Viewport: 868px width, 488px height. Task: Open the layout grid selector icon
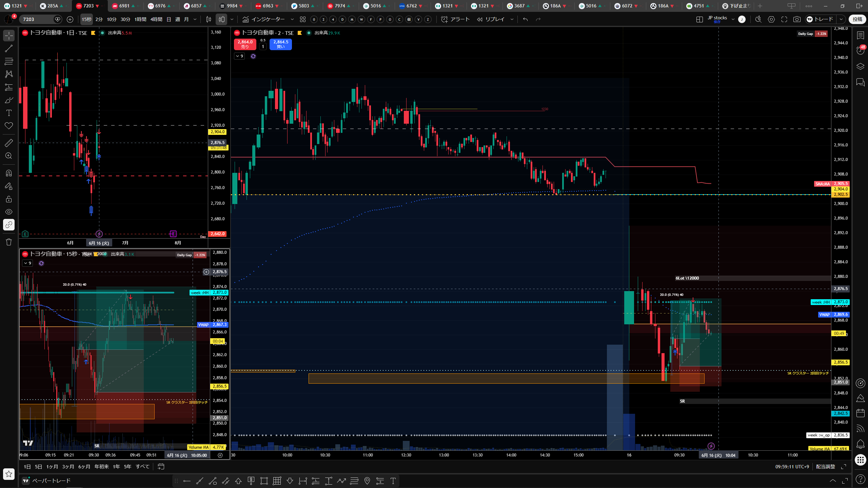pos(699,19)
